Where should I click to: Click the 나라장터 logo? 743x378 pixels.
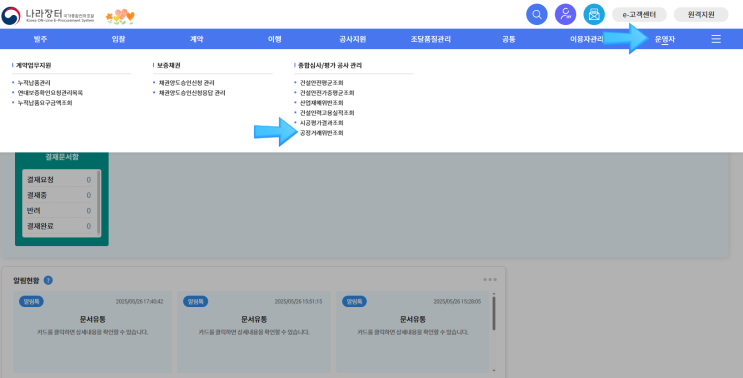click(48, 15)
